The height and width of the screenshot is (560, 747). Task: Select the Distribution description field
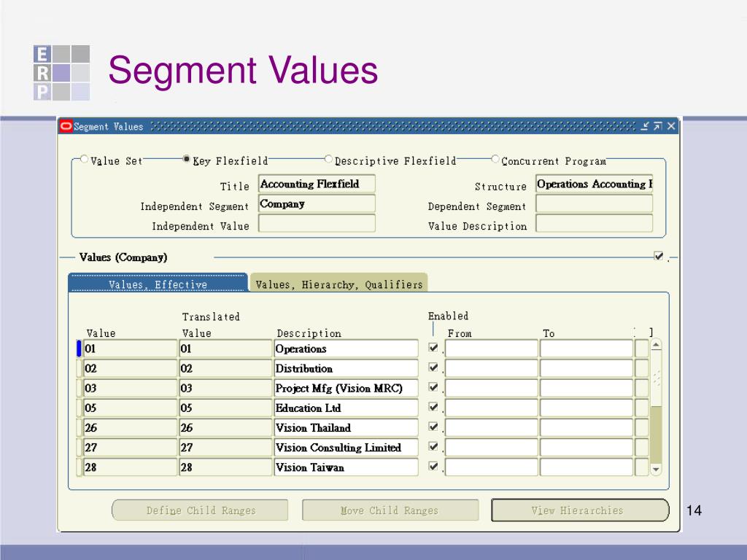[346, 368]
